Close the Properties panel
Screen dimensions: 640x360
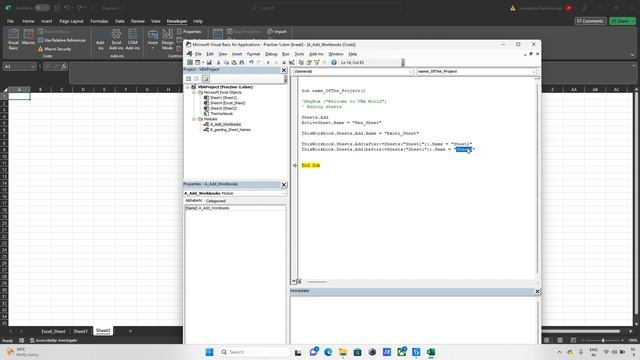click(284, 185)
